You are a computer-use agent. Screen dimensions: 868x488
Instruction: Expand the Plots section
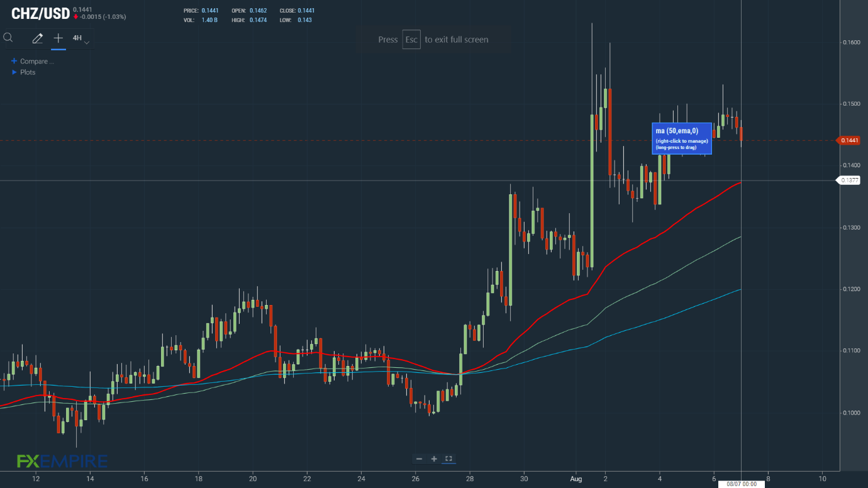click(x=24, y=72)
